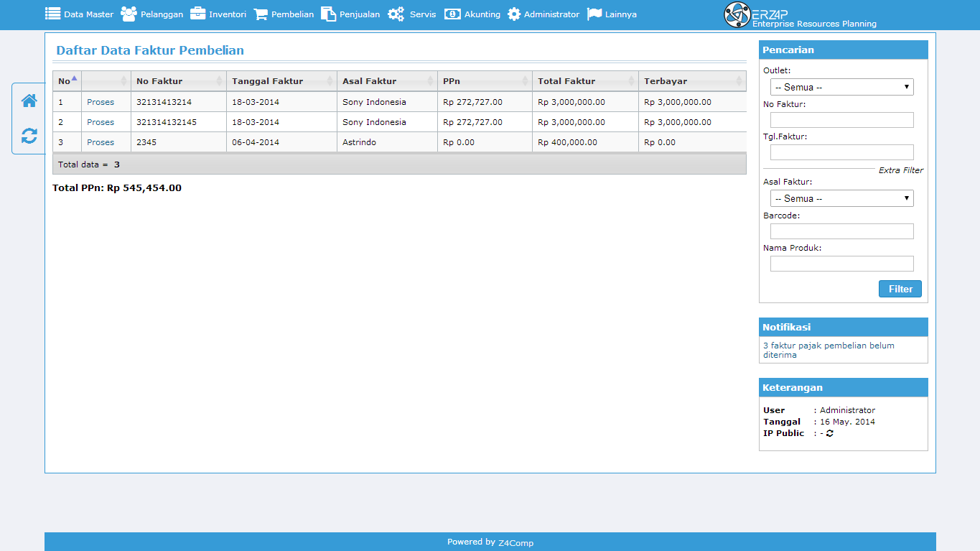Focus the Tgl.Faktur date field

tap(841, 152)
